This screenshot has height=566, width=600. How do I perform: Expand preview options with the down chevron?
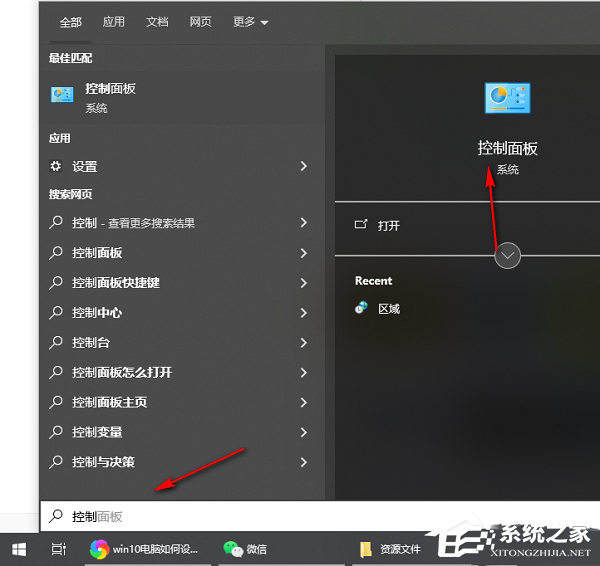point(508,255)
